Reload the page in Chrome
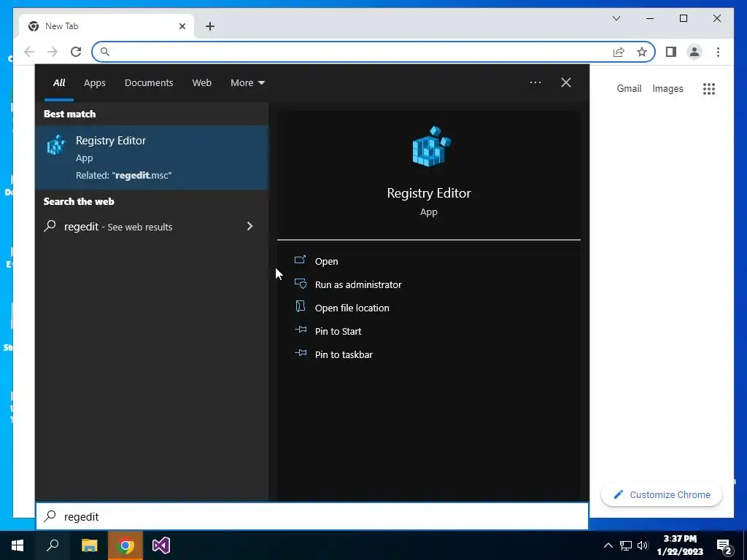The width and height of the screenshot is (747, 560). click(x=76, y=52)
